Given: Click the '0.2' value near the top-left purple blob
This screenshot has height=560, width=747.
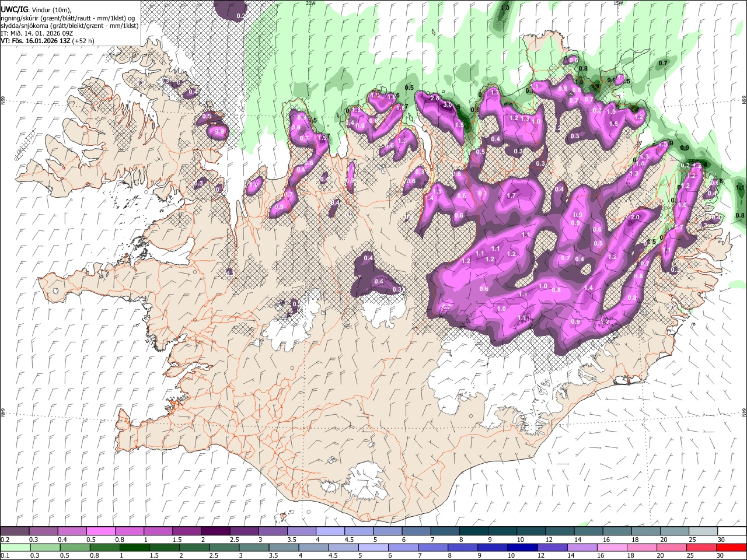Looking at the screenshot, I should click(241, 16).
